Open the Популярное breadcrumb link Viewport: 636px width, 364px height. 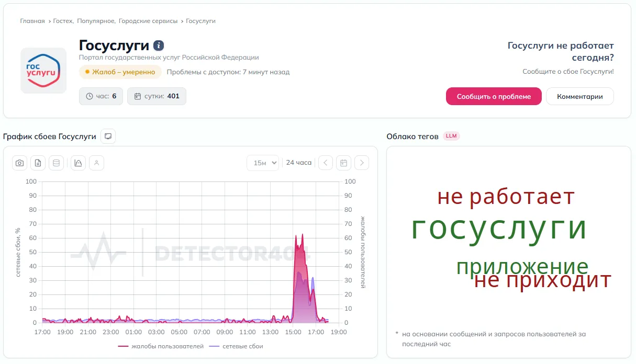(x=96, y=21)
